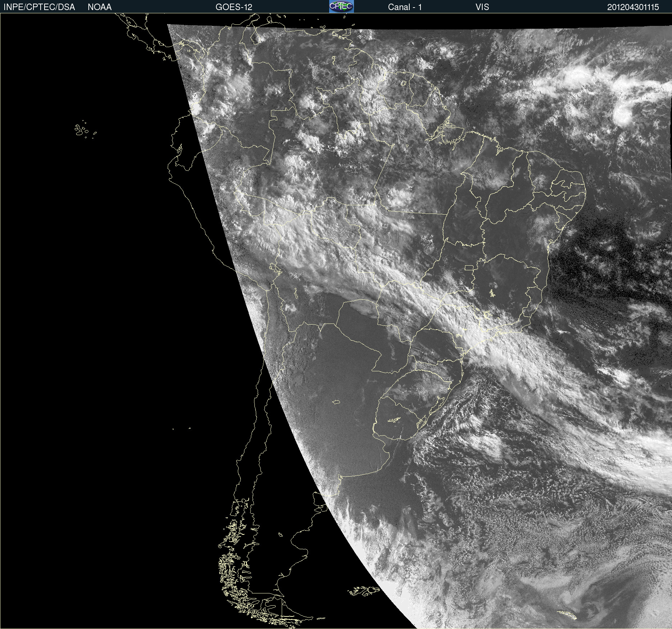
Task: Click the 201204301115 timestamp
Action: 633,7
